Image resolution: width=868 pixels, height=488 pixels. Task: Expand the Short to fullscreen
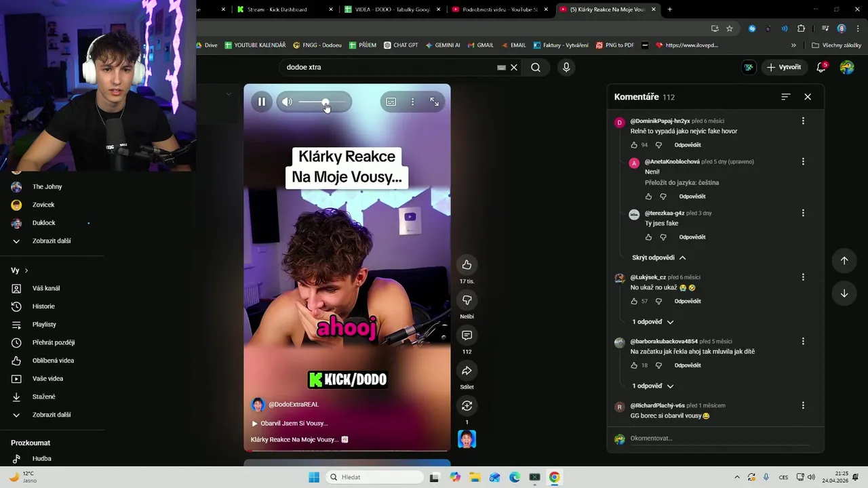point(434,102)
